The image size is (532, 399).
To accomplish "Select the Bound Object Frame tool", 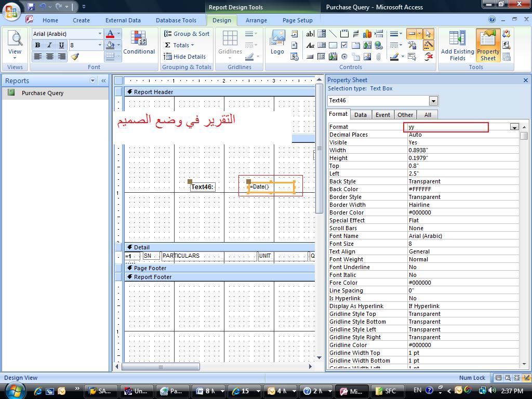I will 333,57.
